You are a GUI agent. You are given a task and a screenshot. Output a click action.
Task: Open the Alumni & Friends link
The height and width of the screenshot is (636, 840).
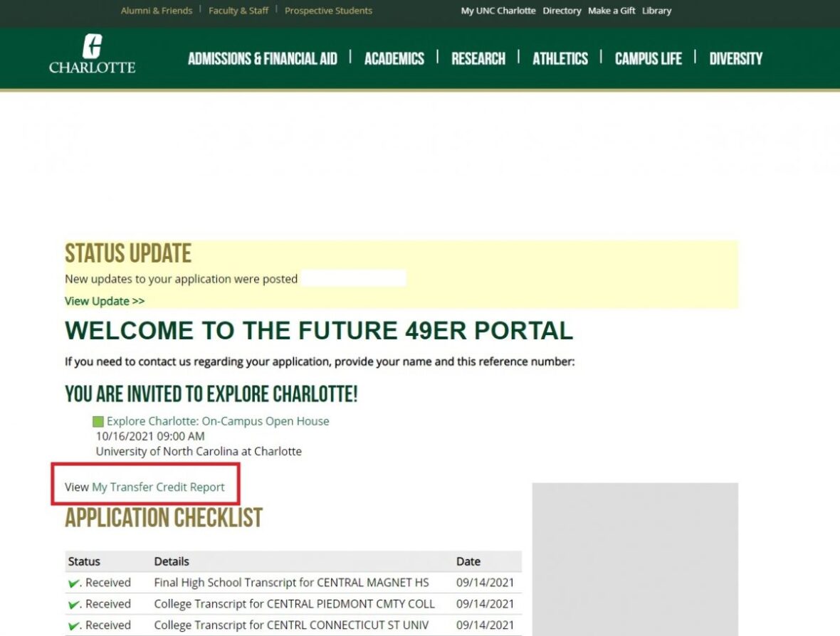pos(157,11)
